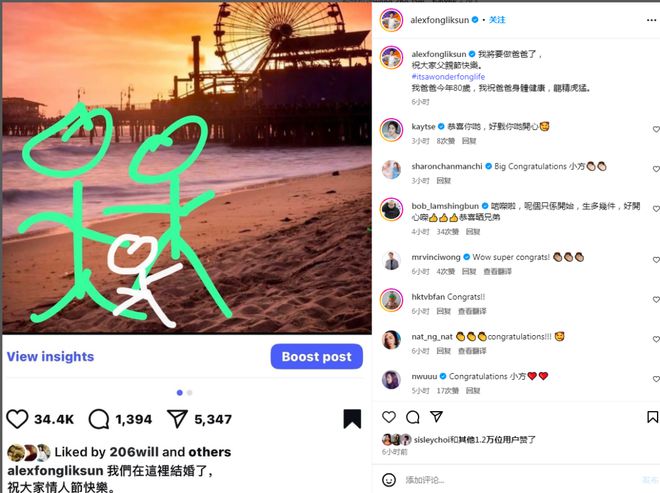Click paper plane share icon in right panel
Screen dimensions: 660x493
pos(436,416)
